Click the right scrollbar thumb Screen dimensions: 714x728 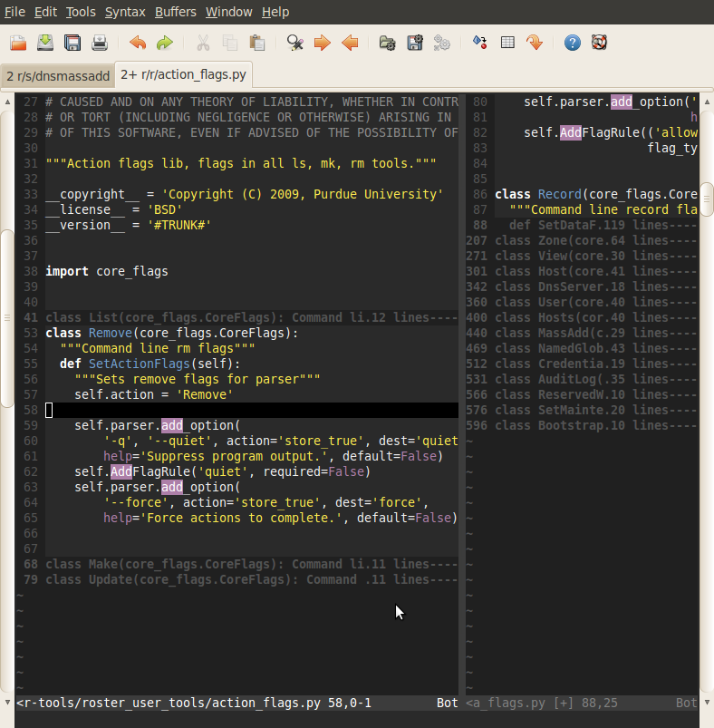pyautogui.click(x=707, y=199)
